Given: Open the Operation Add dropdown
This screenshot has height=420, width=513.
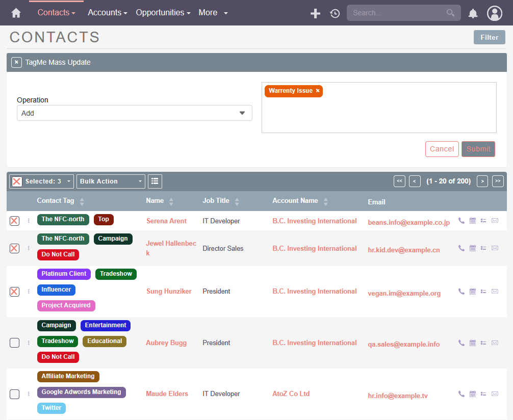Looking at the screenshot, I should click(x=135, y=113).
